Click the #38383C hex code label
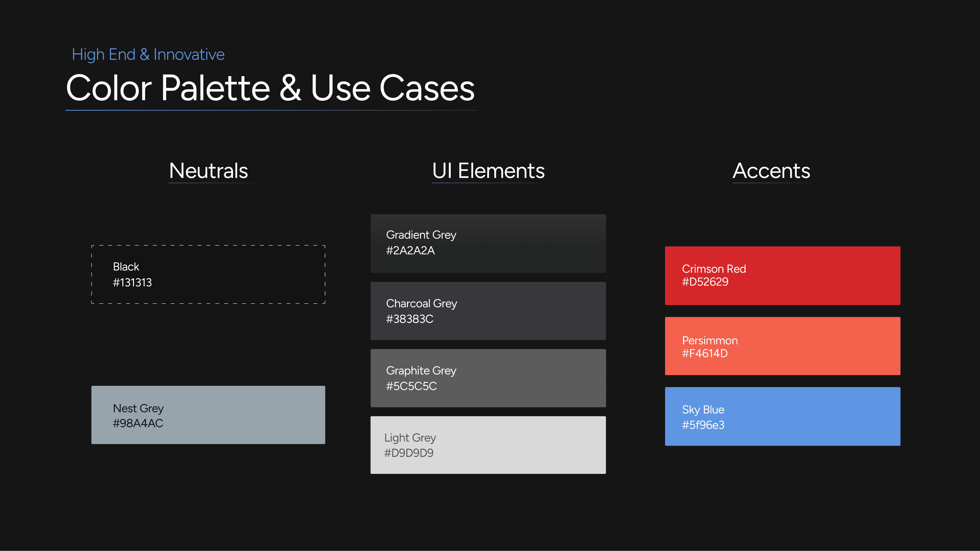The width and height of the screenshot is (980, 551). pos(410,319)
